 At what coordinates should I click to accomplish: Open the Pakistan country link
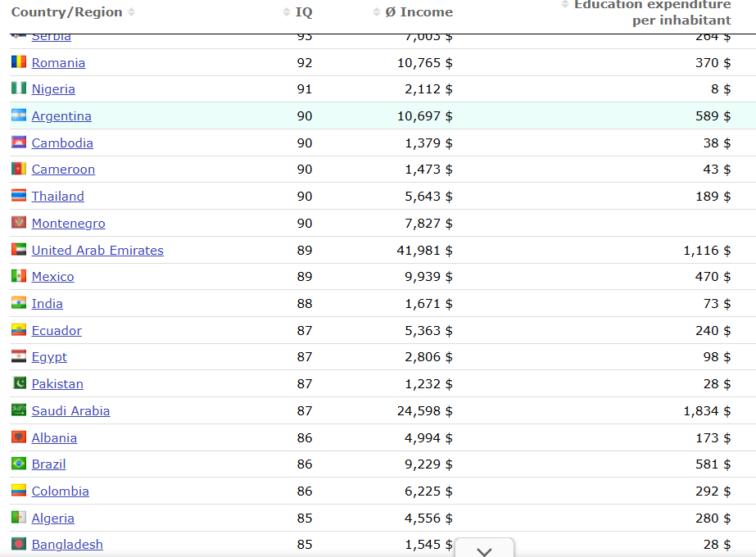[x=57, y=384]
